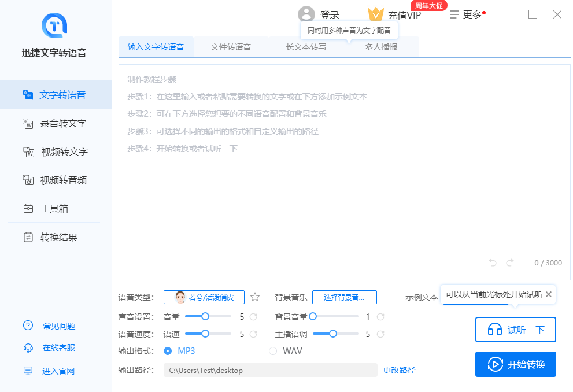
Task: Open 转换结果 from the sidebar
Action: (x=56, y=237)
